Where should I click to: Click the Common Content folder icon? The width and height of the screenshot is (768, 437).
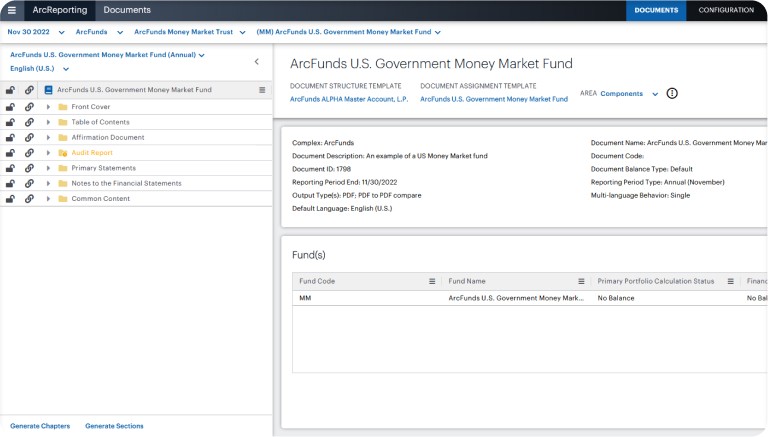pos(63,199)
